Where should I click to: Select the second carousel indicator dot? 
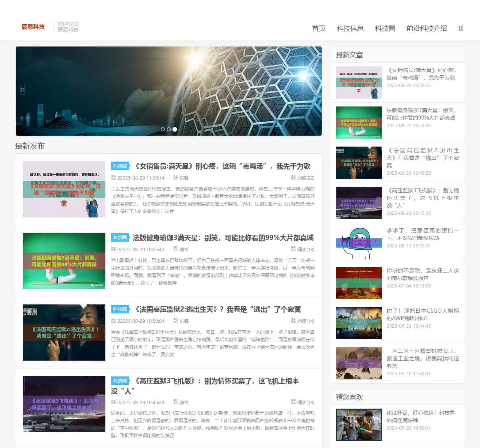tap(169, 129)
